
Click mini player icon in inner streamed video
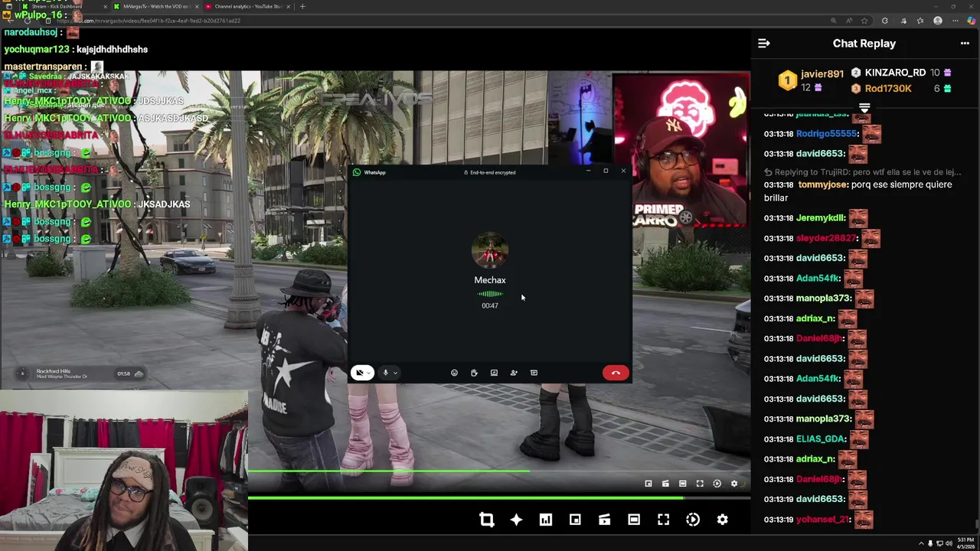(x=648, y=484)
